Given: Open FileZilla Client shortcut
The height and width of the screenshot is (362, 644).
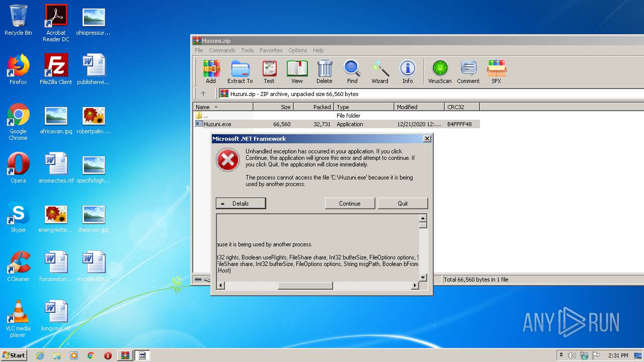Looking at the screenshot, I should pyautogui.click(x=56, y=69).
